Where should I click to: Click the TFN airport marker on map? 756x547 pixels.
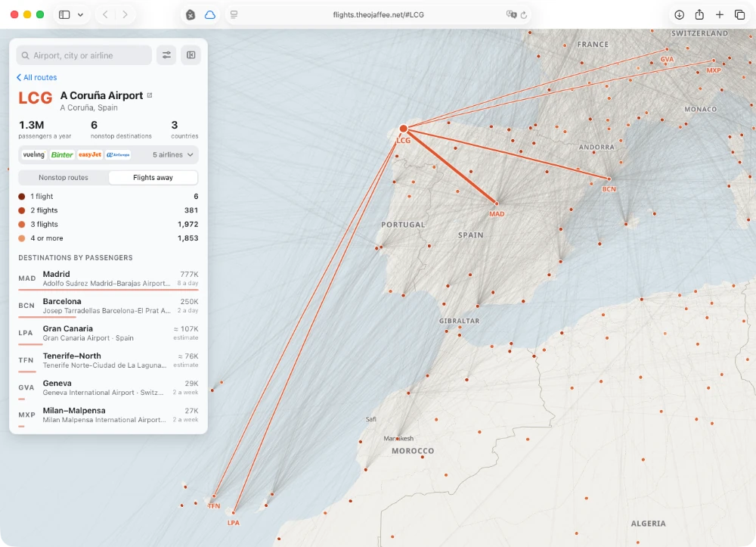[214, 496]
